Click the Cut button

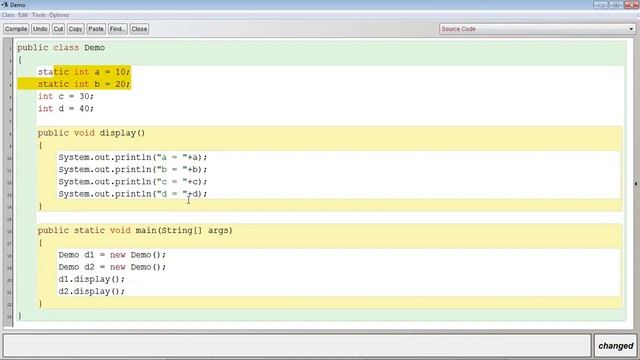58,29
